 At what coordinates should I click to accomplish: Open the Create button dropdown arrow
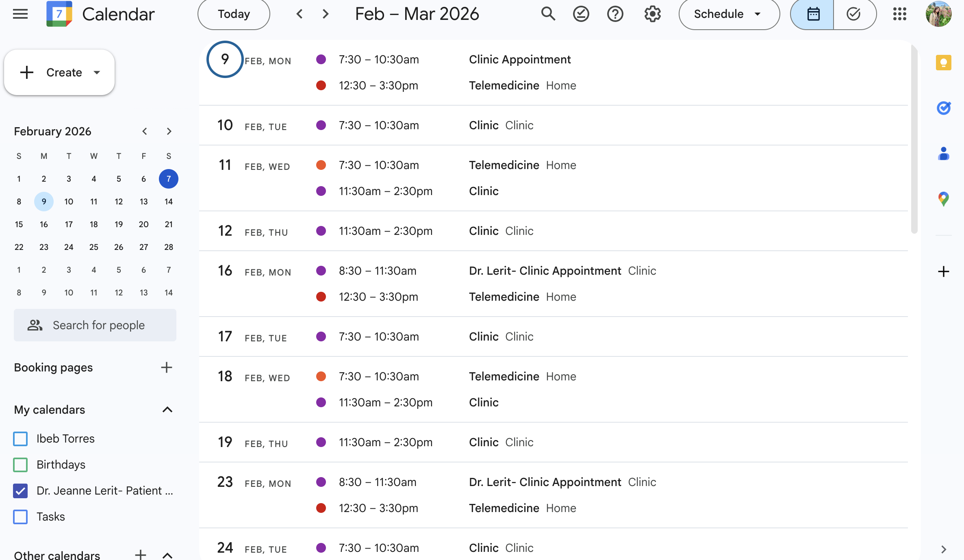point(97,73)
